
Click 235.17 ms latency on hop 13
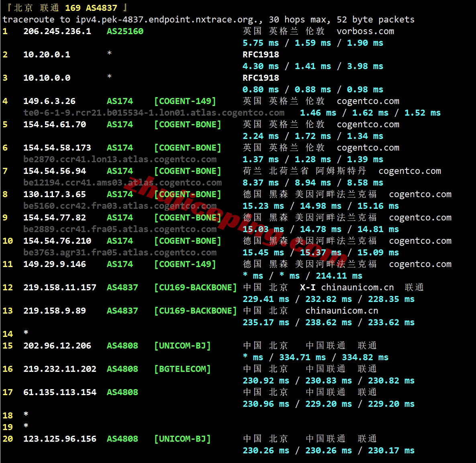pos(266,322)
